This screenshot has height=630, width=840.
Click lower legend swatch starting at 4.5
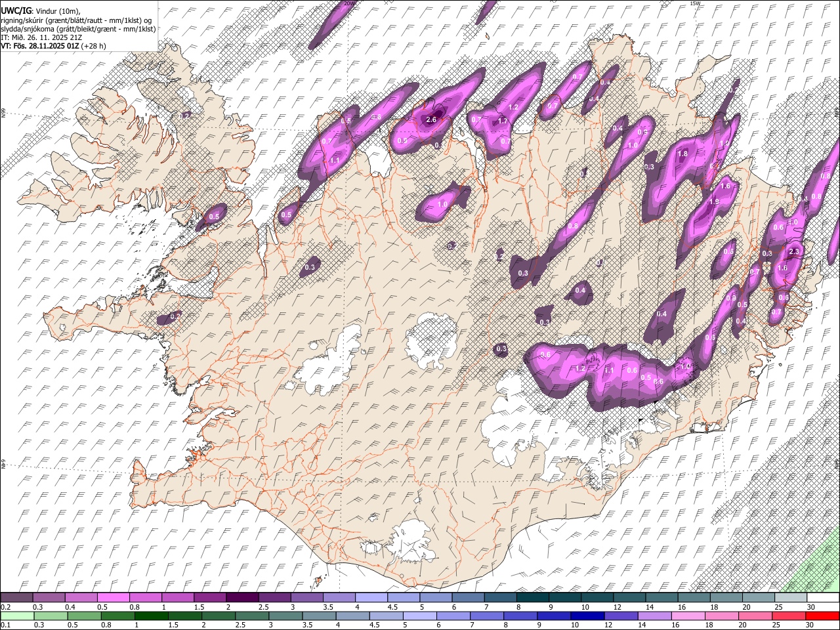[386, 616]
